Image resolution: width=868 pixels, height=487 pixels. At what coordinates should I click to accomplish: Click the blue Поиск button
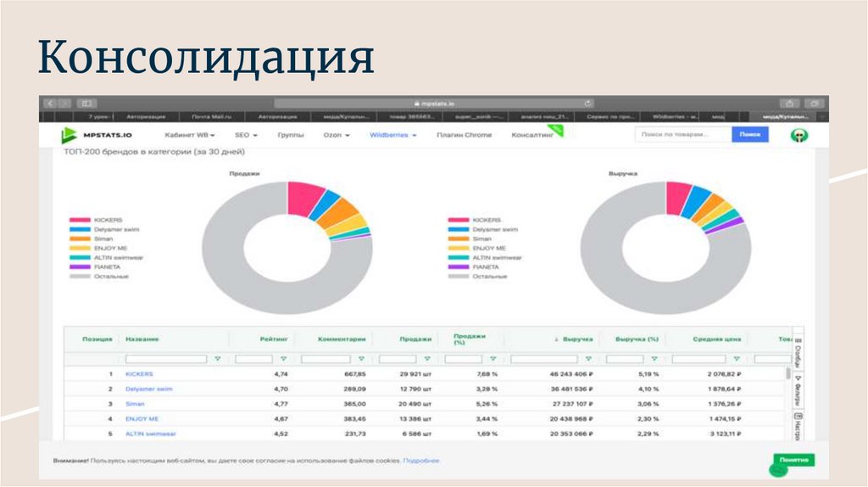tap(749, 134)
